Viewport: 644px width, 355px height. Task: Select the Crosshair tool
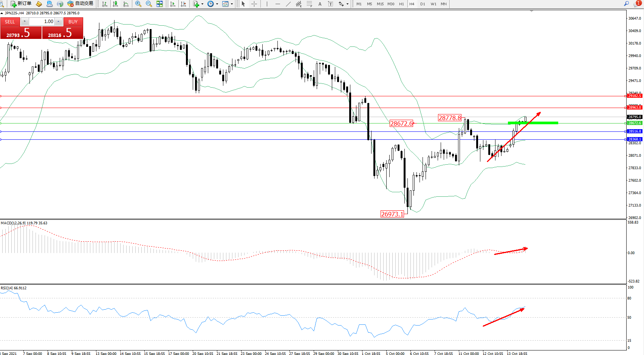click(254, 4)
